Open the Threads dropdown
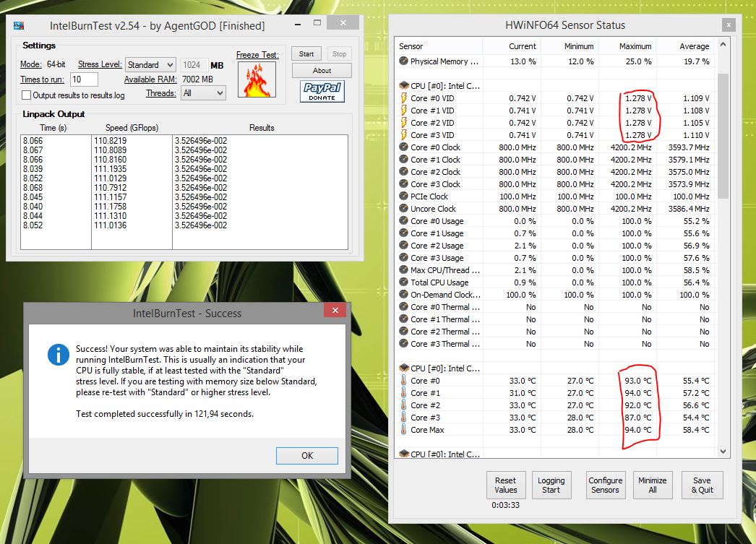756x544 pixels. pos(204,93)
